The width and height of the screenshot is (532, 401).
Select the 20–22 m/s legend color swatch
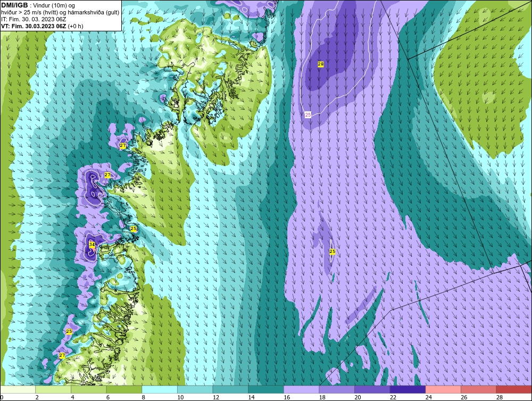click(x=372, y=389)
